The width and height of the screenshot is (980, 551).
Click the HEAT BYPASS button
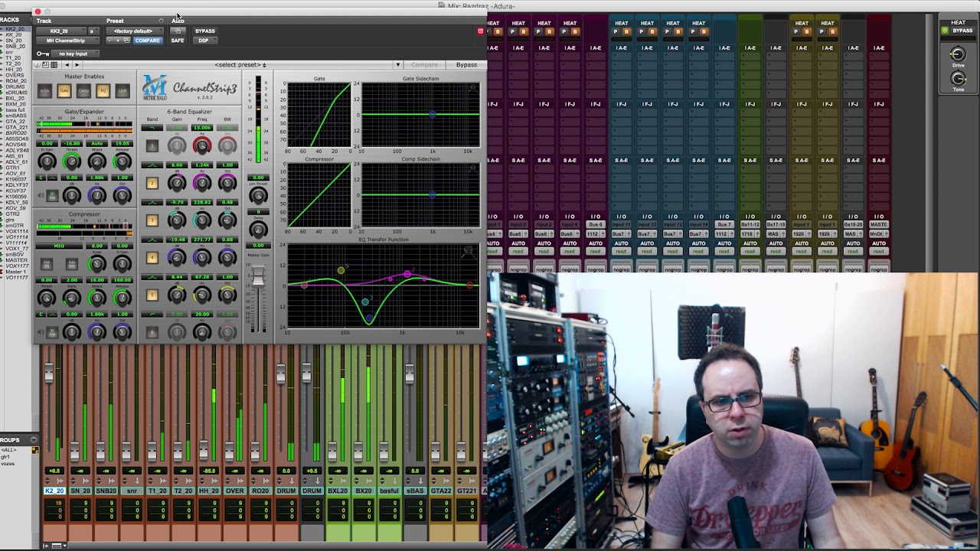point(962,31)
